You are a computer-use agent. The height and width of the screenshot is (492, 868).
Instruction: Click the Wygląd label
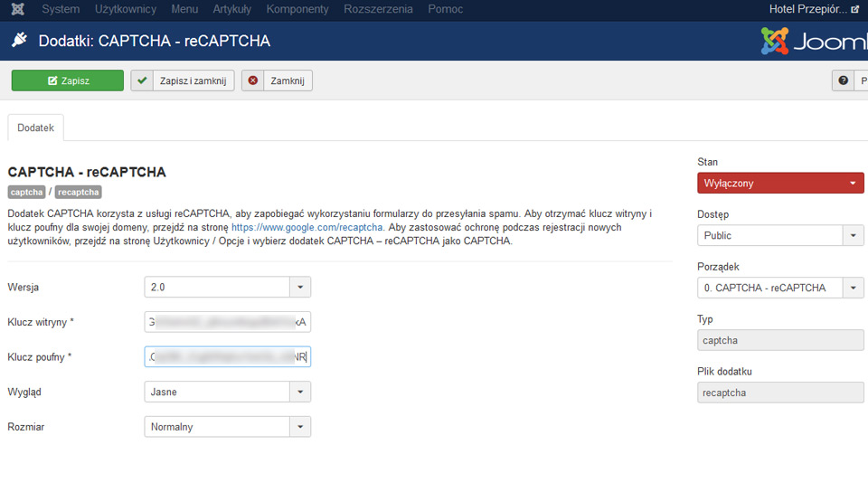coord(24,392)
